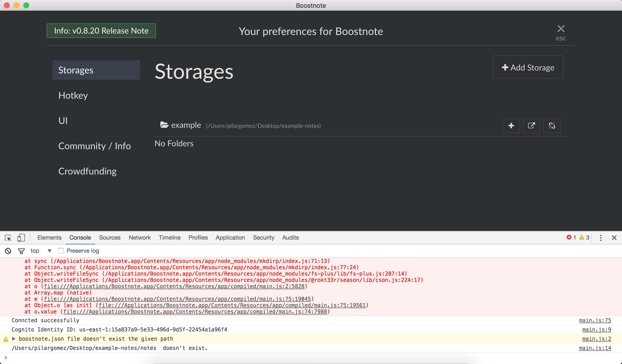
Task: Open example storage folder via external link icon
Action: click(x=531, y=126)
